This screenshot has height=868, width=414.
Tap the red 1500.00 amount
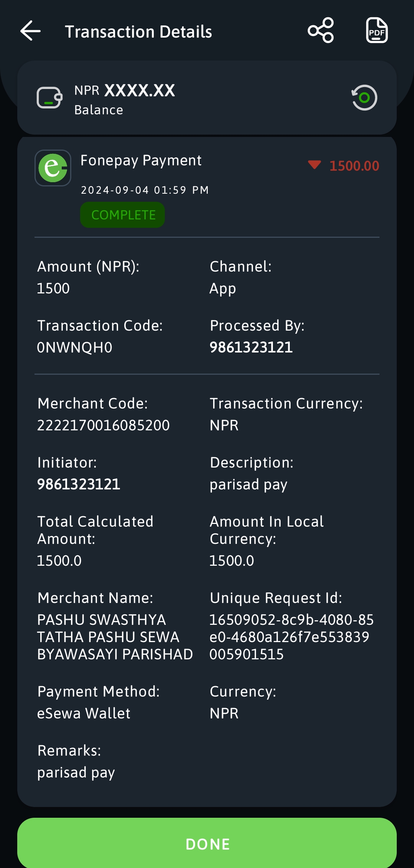(354, 166)
